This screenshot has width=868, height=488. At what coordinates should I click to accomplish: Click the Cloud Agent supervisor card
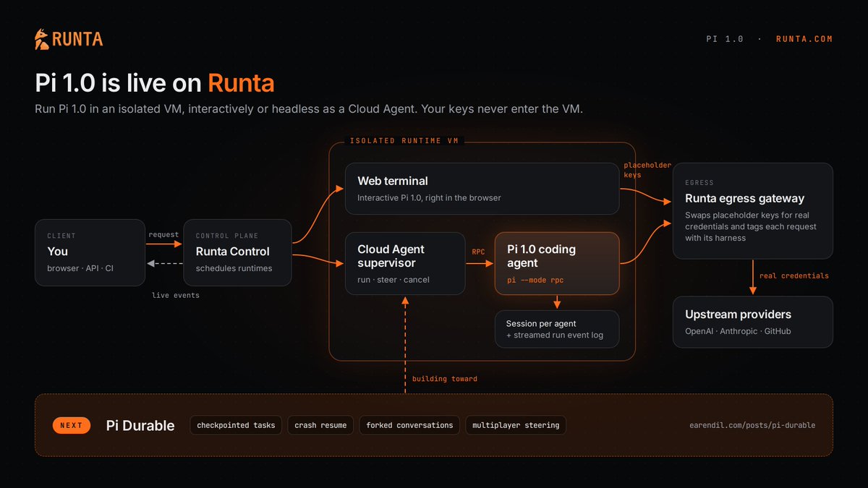click(x=405, y=263)
